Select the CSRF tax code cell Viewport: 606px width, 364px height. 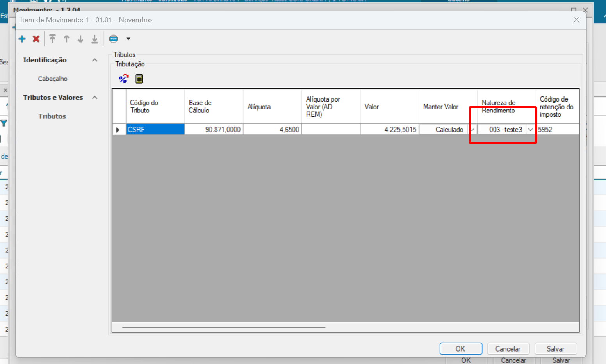point(155,129)
